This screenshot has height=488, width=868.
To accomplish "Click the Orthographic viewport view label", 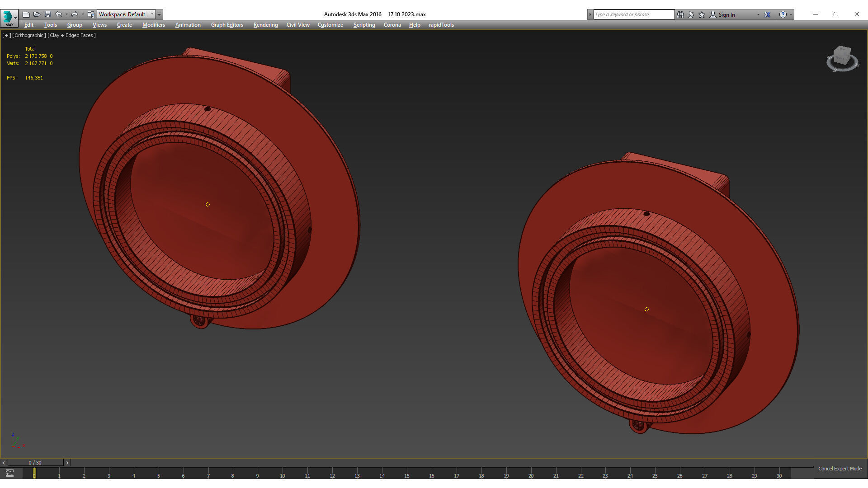I will tap(29, 35).
